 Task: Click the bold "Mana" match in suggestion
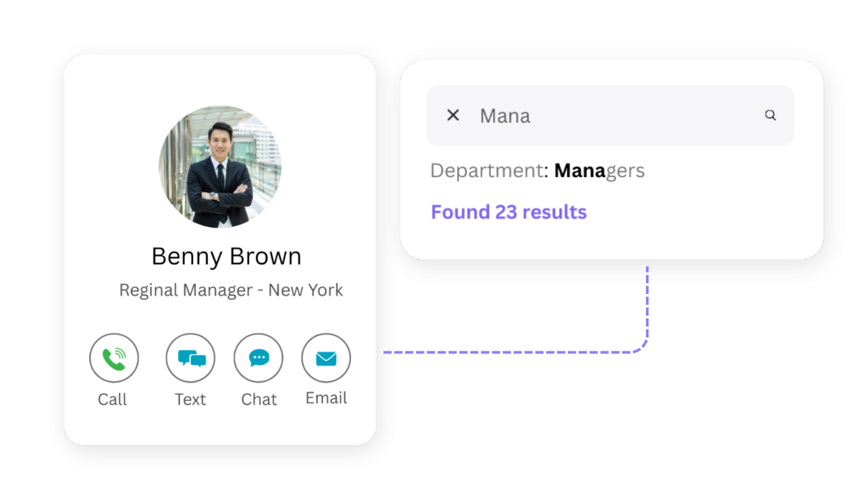580,170
